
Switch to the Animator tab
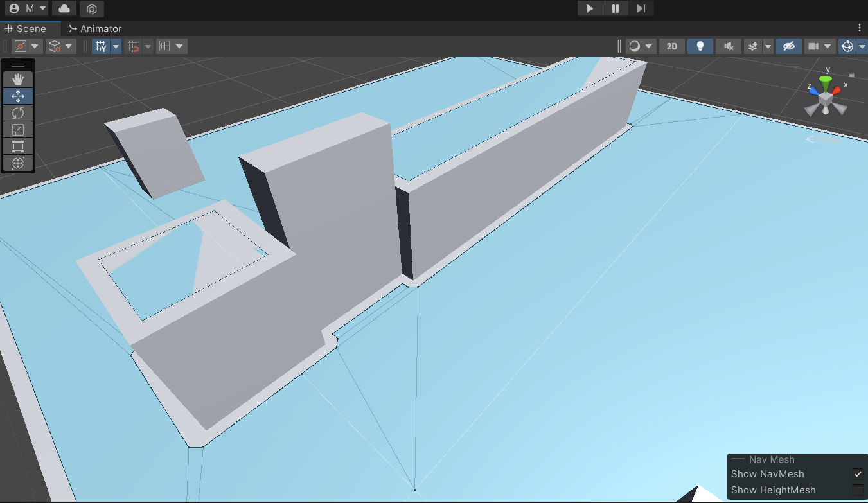[x=95, y=28]
